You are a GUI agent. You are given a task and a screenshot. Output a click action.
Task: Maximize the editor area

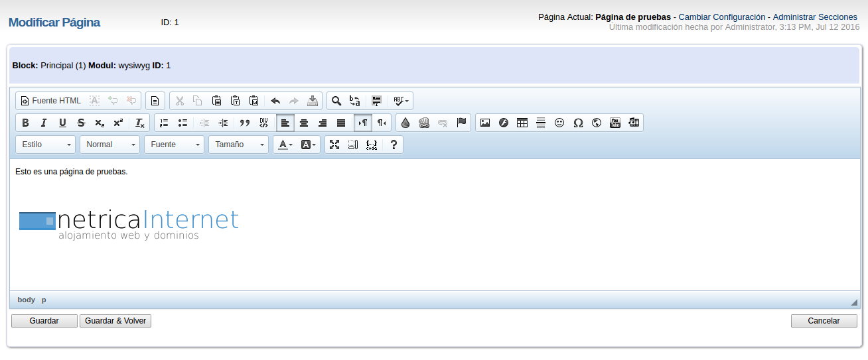(x=334, y=145)
